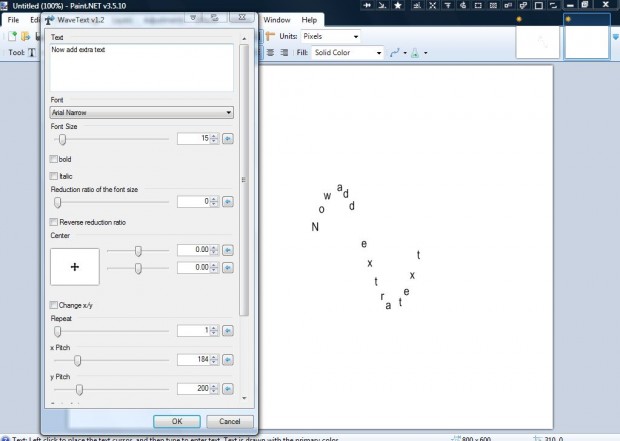
Task: Click the dashed rectangle title bar icon
Action: pyautogui.click(x=478, y=6)
